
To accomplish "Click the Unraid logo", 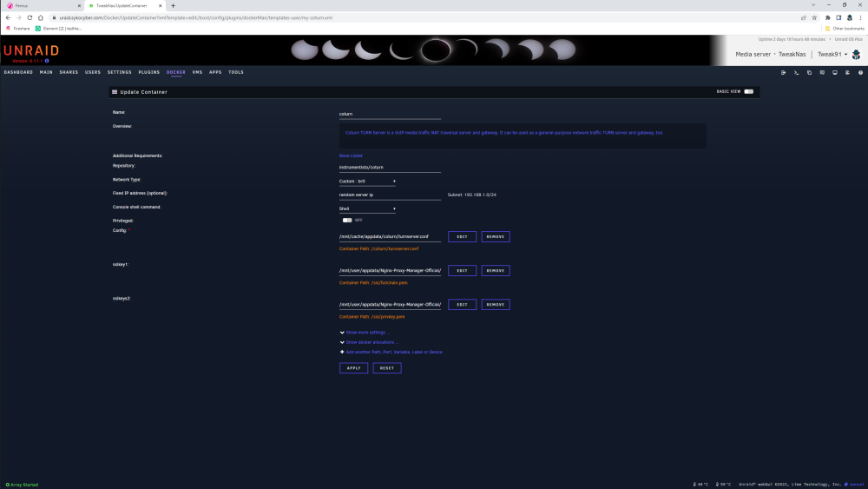I will (31, 51).
